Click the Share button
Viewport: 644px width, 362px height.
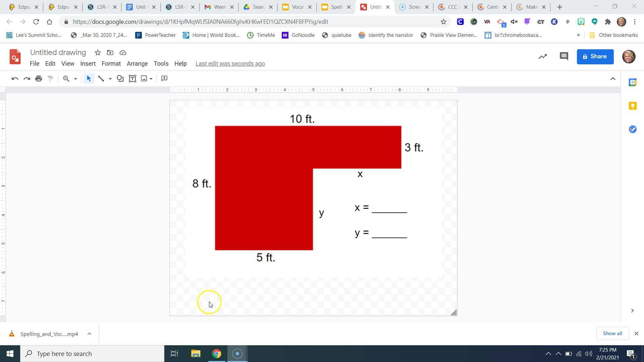595,56
